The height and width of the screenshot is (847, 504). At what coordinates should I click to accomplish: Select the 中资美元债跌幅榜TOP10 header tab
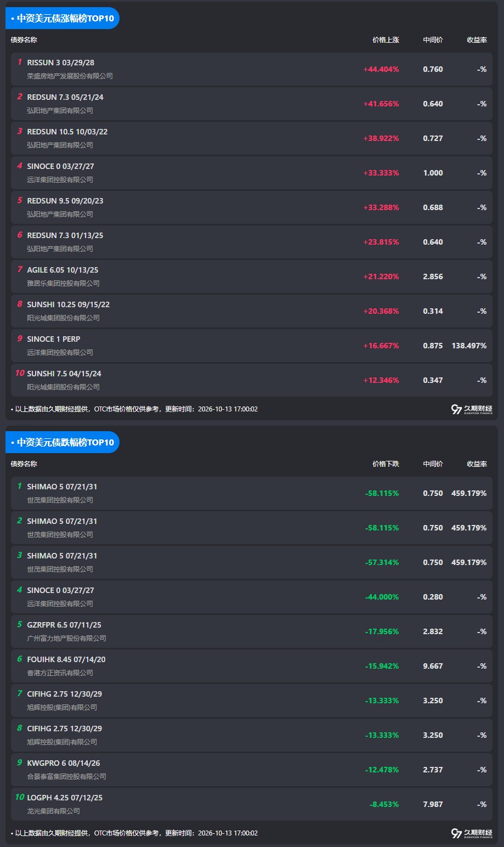pyautogui.click(x=63, y=442)
